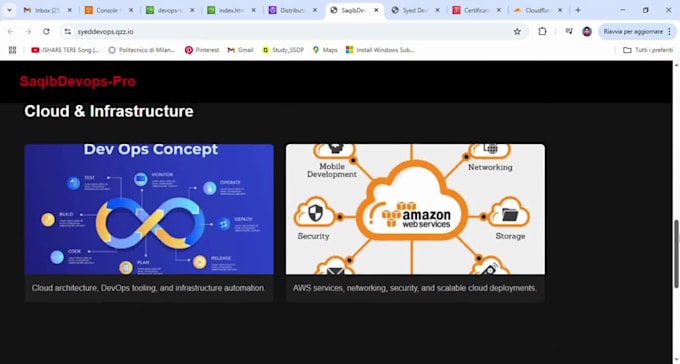Open the extensions puzzle icon
680x364 pixels.
[542, 32]
